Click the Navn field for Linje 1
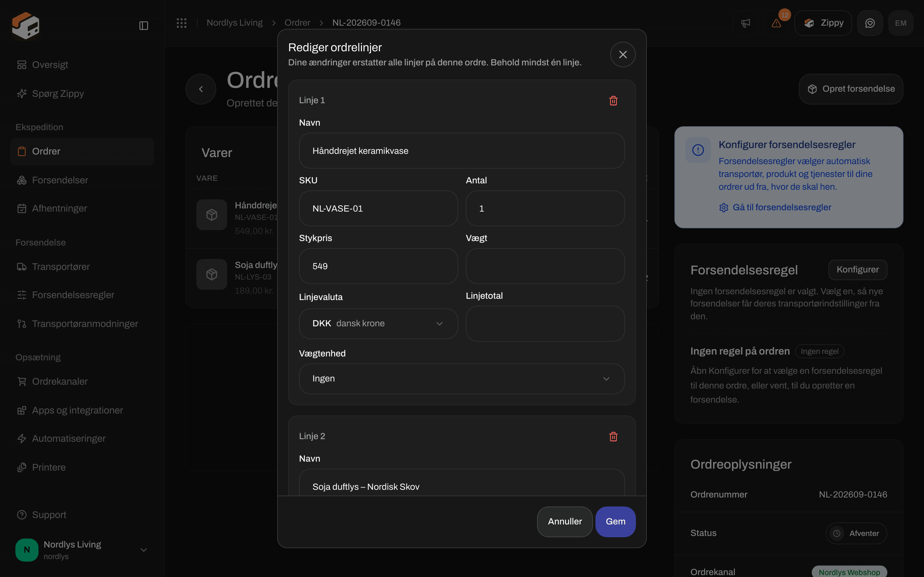This screenshot has width=924, height=577. tap(462, 151)
